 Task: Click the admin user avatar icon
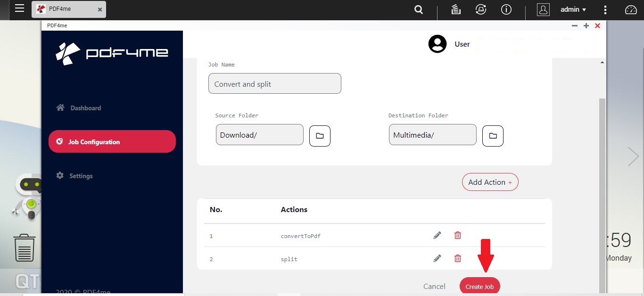[543, 9]
